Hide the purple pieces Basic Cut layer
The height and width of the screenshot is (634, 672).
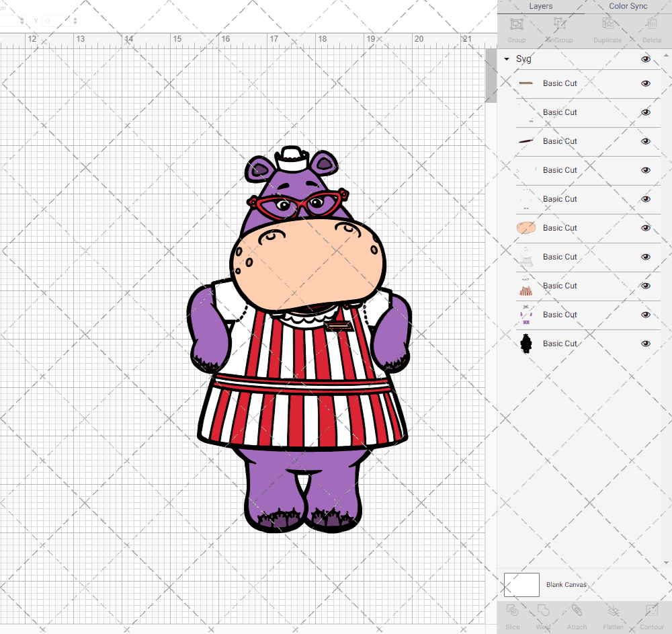(645, 315)
